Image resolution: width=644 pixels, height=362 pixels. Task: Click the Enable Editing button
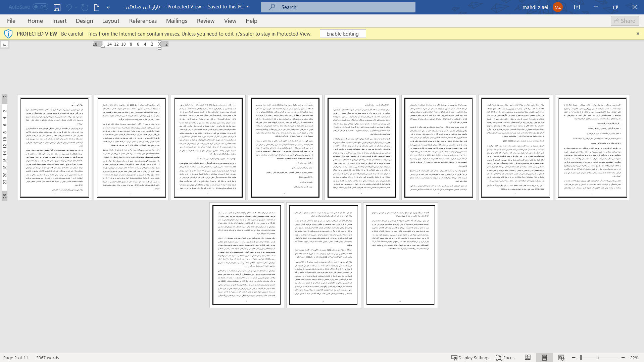pyautogui.click(x=343, y=34)
